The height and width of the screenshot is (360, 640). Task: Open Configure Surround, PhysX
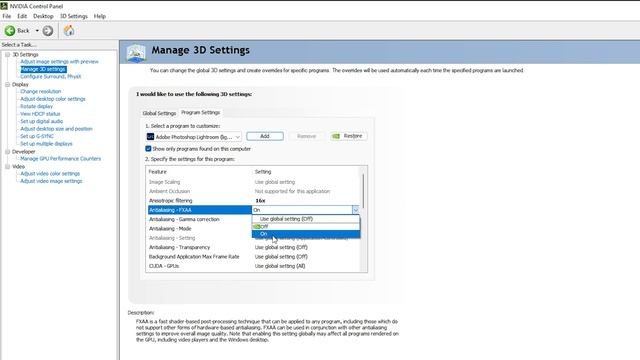pyautogui.click(x=51, y=76)
